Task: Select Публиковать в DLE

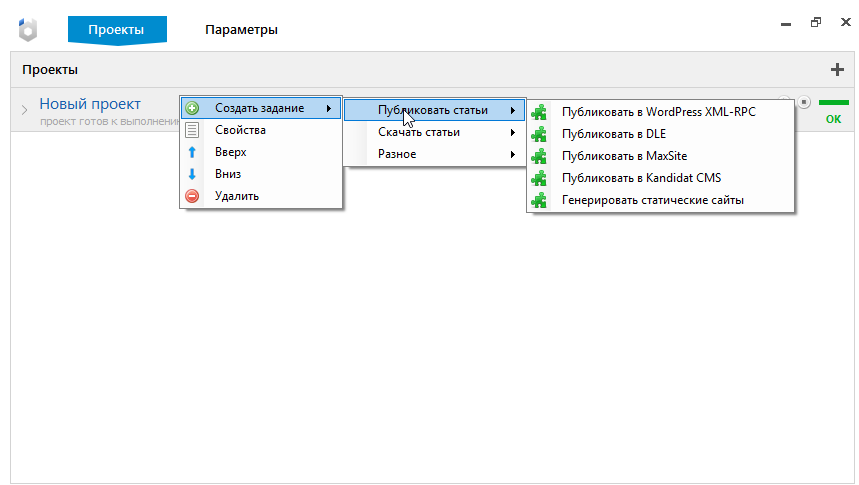Action: point(661,134)
